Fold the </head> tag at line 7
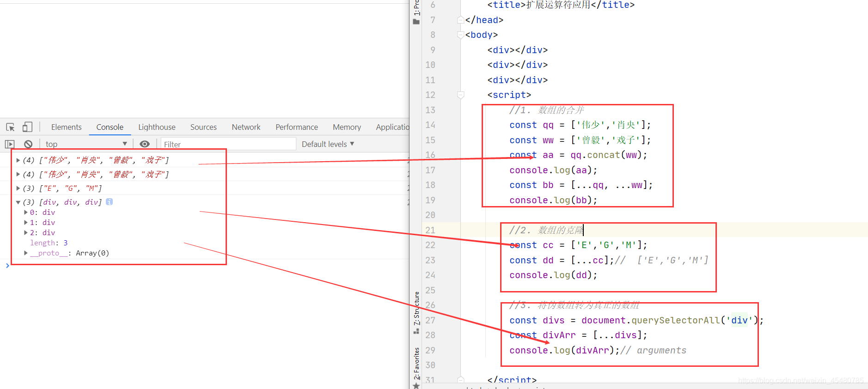Viewport: 868px width, 389px height. (x=461, y=20)
